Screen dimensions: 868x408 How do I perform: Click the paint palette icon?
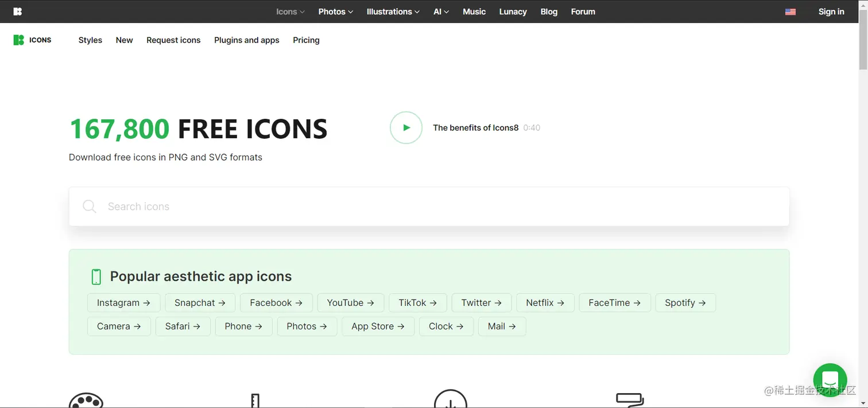(x=86, y=400)
